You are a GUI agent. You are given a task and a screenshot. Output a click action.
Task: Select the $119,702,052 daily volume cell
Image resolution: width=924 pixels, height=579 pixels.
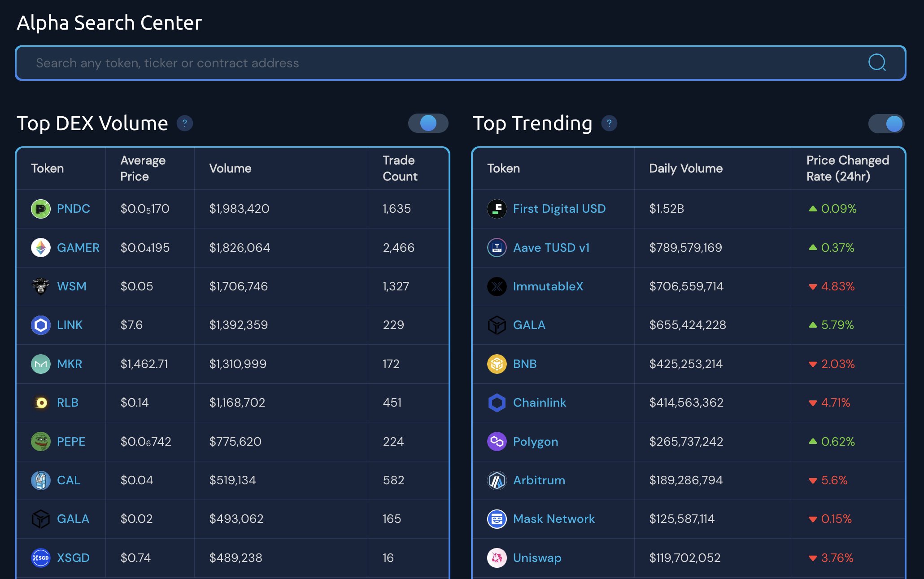coord(684,558)
